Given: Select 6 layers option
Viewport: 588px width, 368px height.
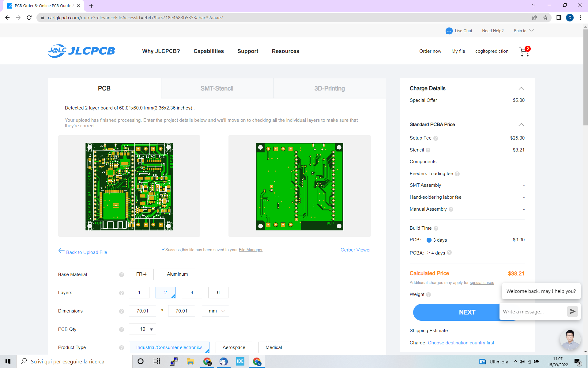Looking at the screenshot, I should coord(218,292).
